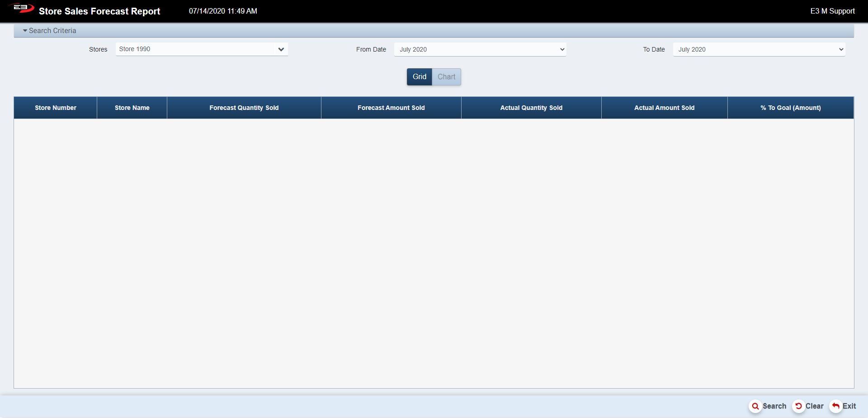Sort by Store Number column header
Screen dimensions: 868x418
[56, 108]
